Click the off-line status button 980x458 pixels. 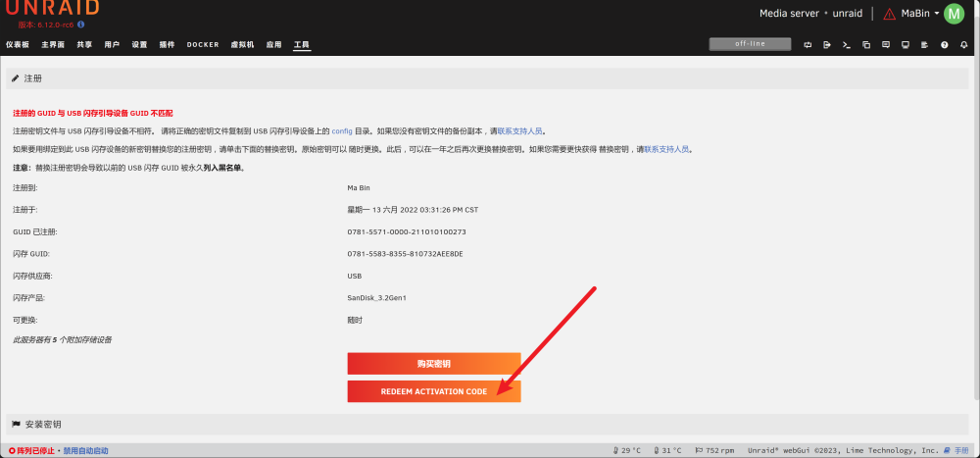click(750, 44)
